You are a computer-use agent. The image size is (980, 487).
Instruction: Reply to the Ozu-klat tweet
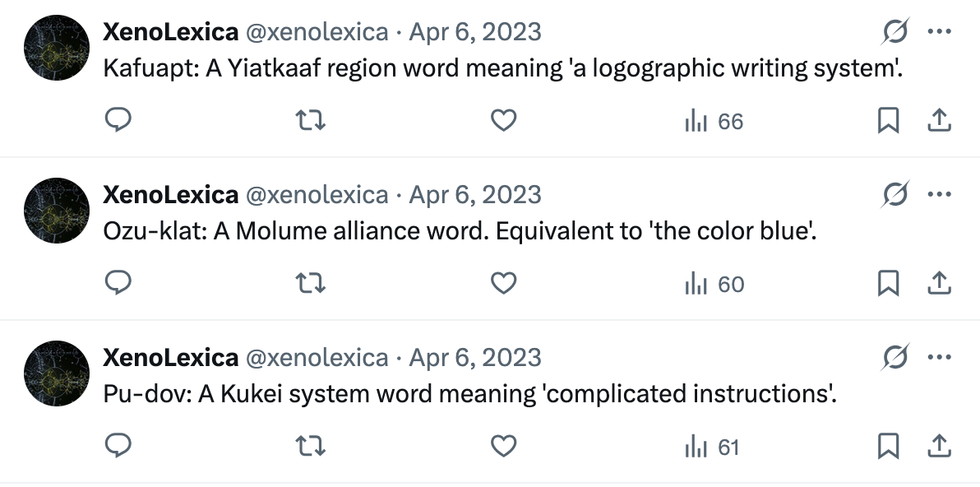(118, 283)
